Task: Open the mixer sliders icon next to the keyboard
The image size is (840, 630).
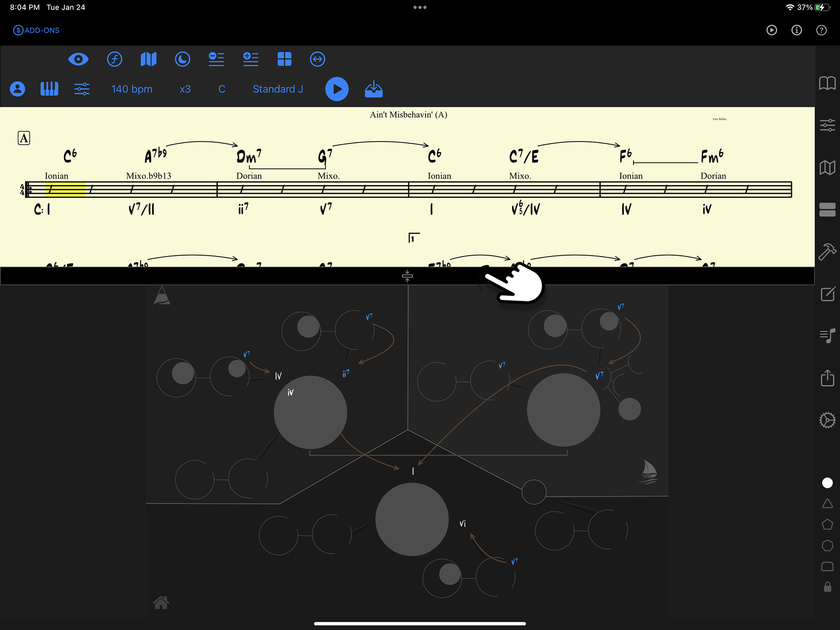Action: click(82, 89)
